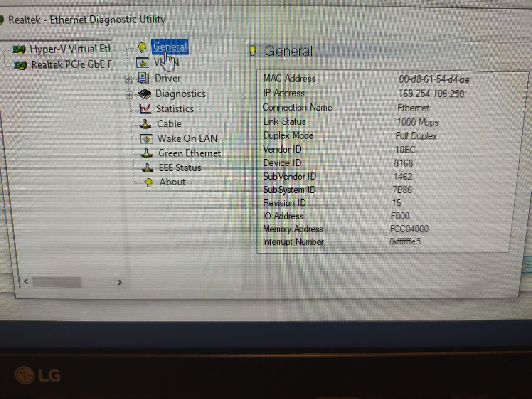Screen dimensions: 532x399
Task: Click the lightbulb icon in General panel header
Action: tap(253, 52)
